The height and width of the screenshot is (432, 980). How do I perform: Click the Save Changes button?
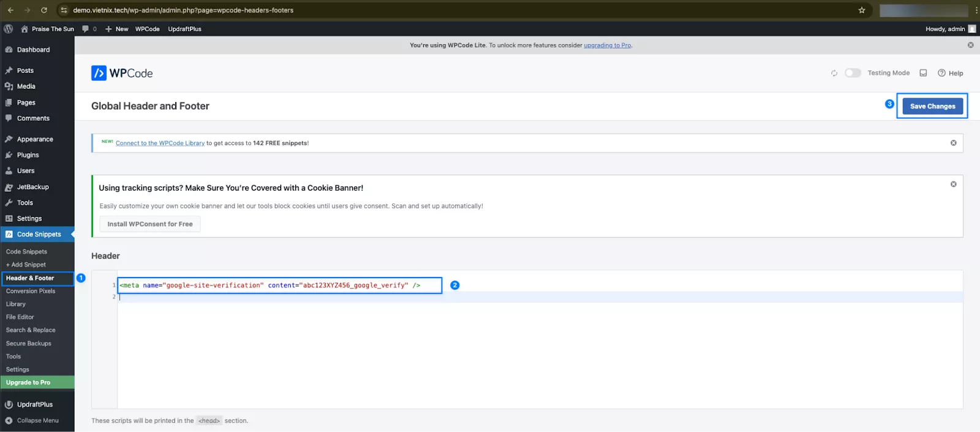pos(932,106)
